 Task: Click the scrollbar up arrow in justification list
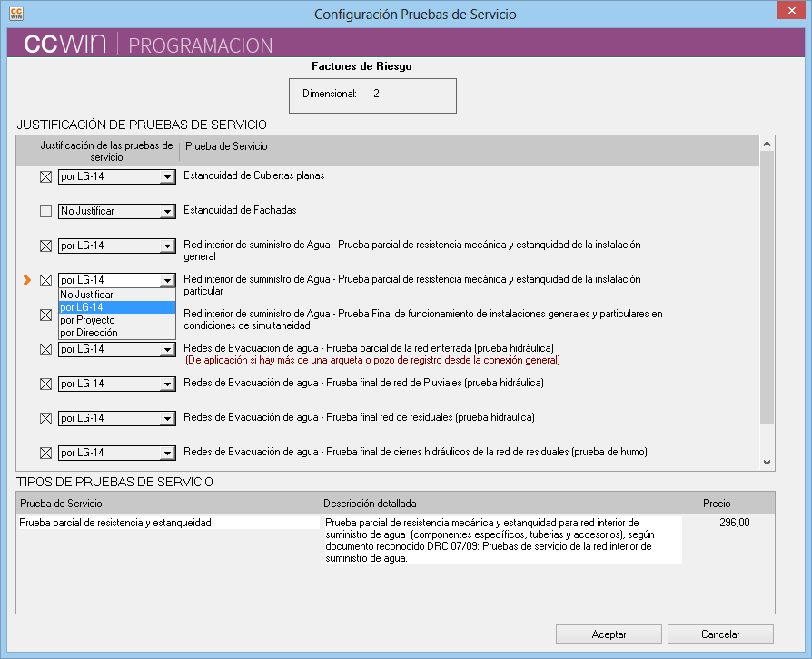[x=767, y=144]
